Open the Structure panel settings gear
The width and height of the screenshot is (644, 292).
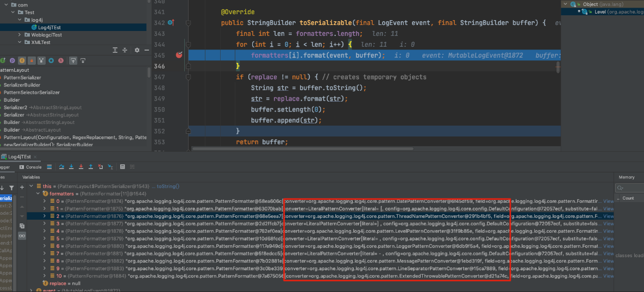pyautogui.click(x=137, y=50)
